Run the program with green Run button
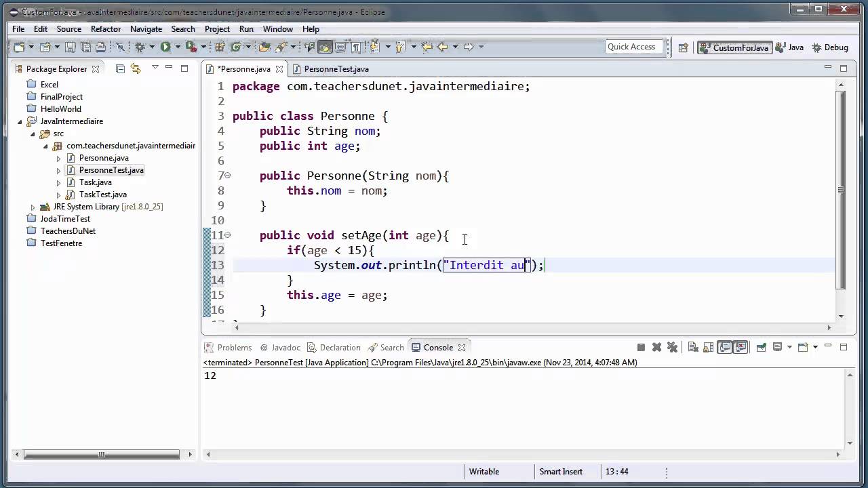This screenshot has width=868, height=488. click(165, 47)
